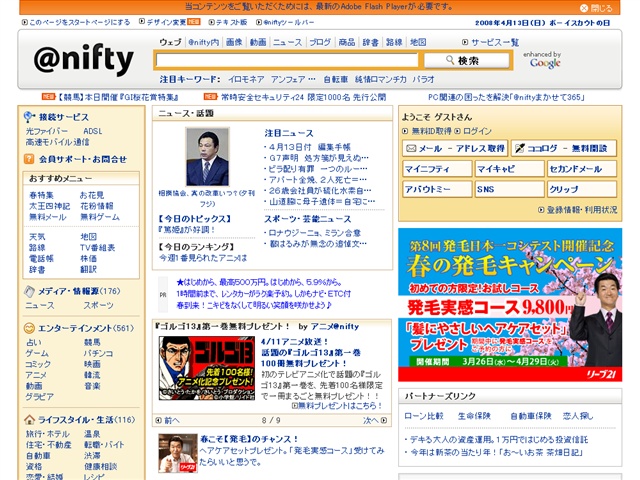Select the 辞書 search tab
The image size is (640, 480).
(x=370, y=42)
